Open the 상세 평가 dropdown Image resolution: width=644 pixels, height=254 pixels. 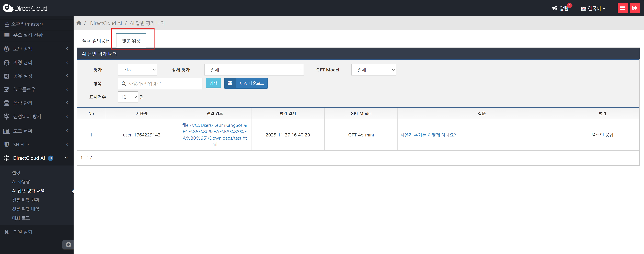pos(254,70)
